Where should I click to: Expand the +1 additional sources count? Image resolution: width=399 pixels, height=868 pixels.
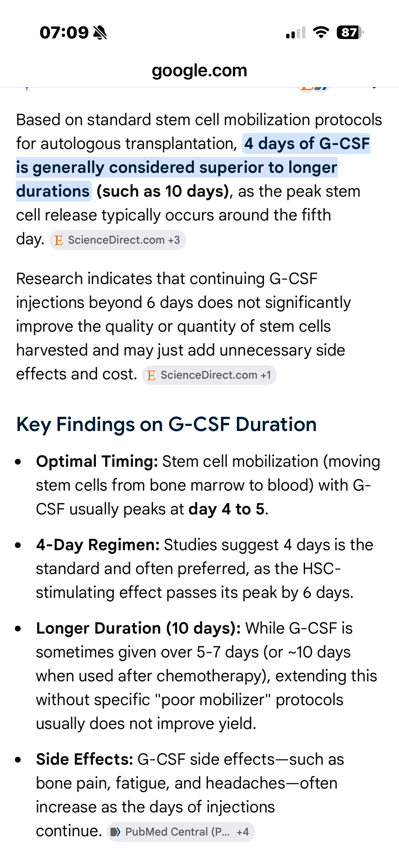click(x=266, y=375)
